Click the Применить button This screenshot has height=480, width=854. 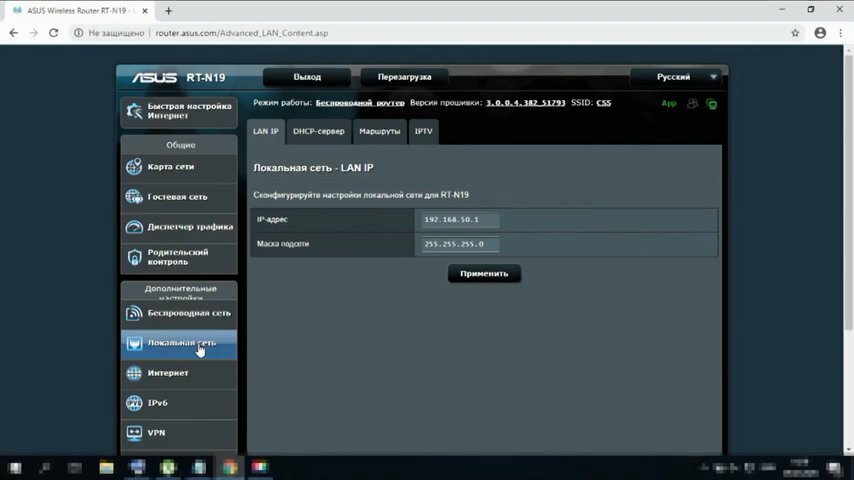point(484,274)
